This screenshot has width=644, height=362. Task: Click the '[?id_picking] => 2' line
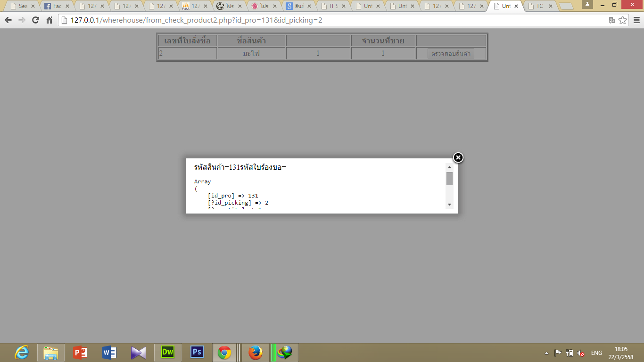point(238,203)
